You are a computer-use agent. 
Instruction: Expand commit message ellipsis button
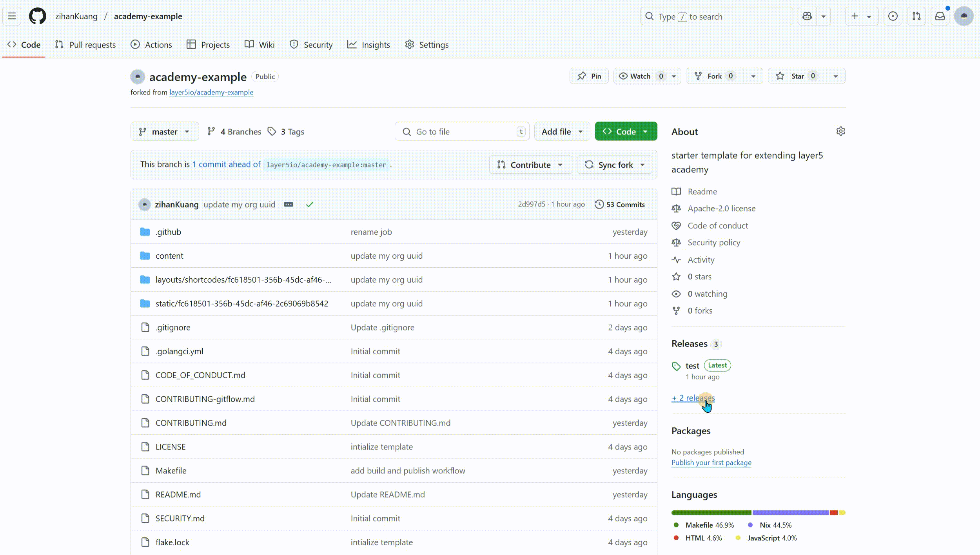[x=289, y=204]
